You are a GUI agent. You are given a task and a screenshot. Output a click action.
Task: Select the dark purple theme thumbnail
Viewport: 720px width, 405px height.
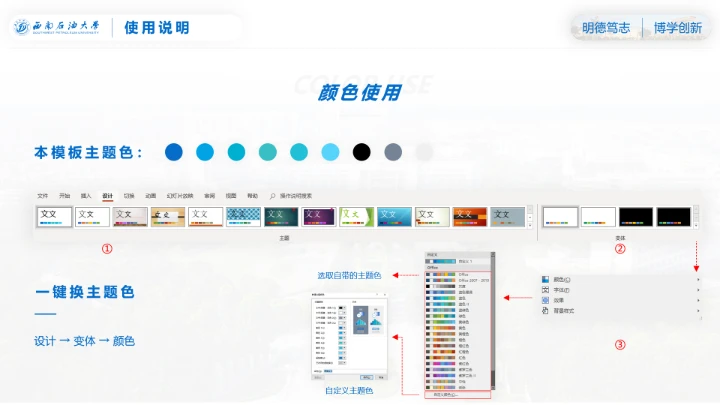click(x=319, y=217)
